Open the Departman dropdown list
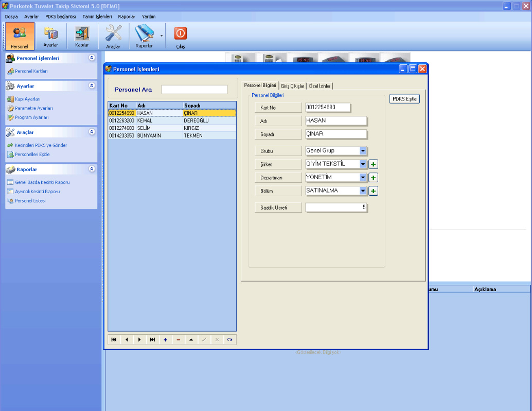 (363, 178)
